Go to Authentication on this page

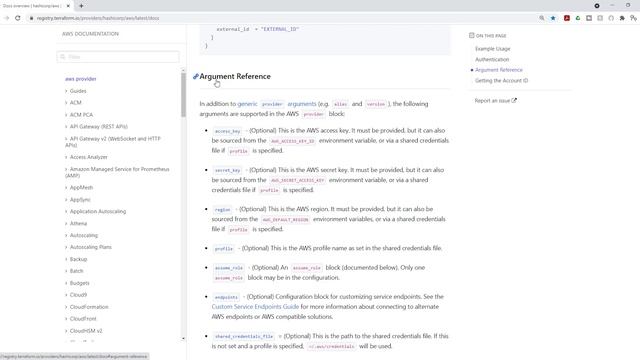492,59
